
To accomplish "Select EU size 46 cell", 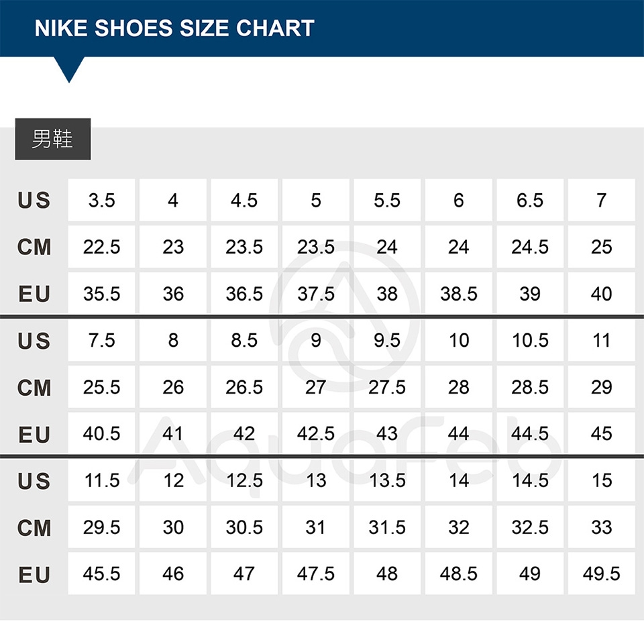I will [x=173, y=574].
